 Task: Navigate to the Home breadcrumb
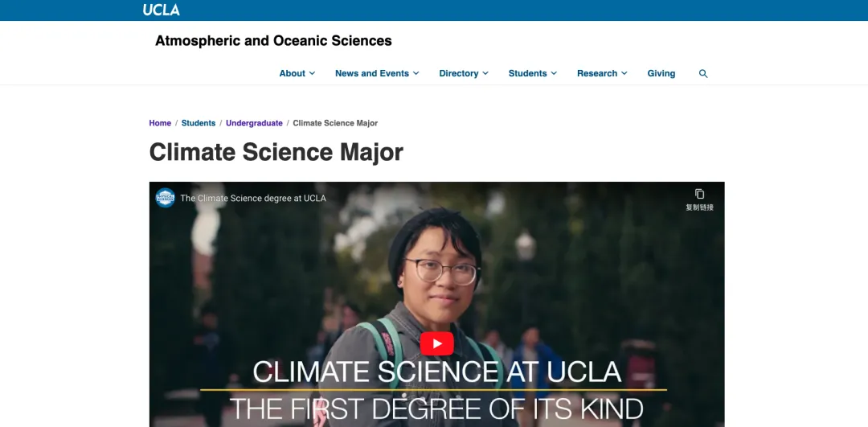(160, 123)
